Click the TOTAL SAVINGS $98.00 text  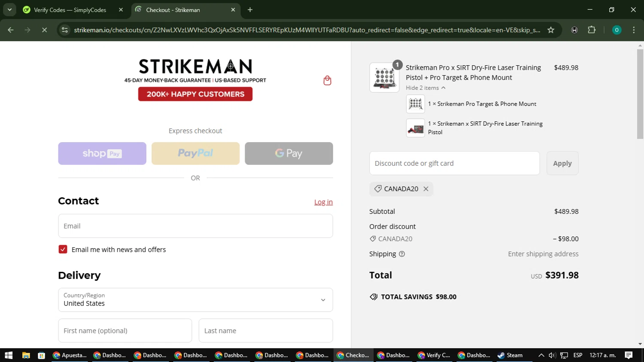419,297
